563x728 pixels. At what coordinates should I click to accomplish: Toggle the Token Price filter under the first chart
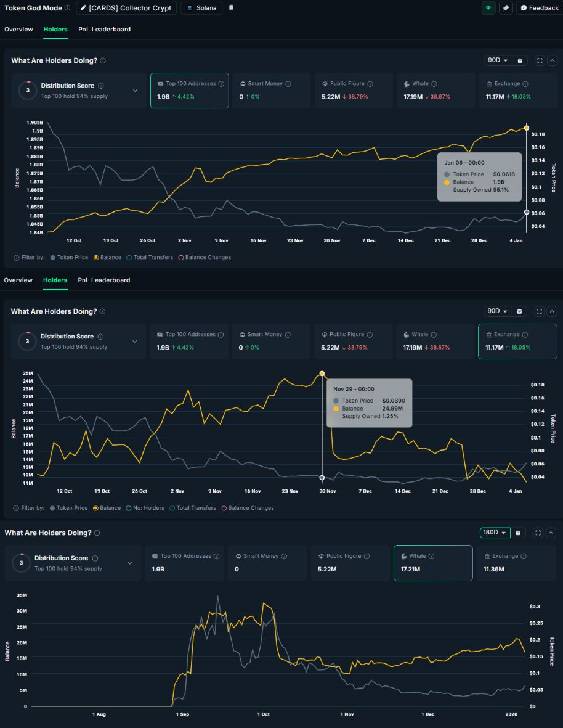coord(69,257)
